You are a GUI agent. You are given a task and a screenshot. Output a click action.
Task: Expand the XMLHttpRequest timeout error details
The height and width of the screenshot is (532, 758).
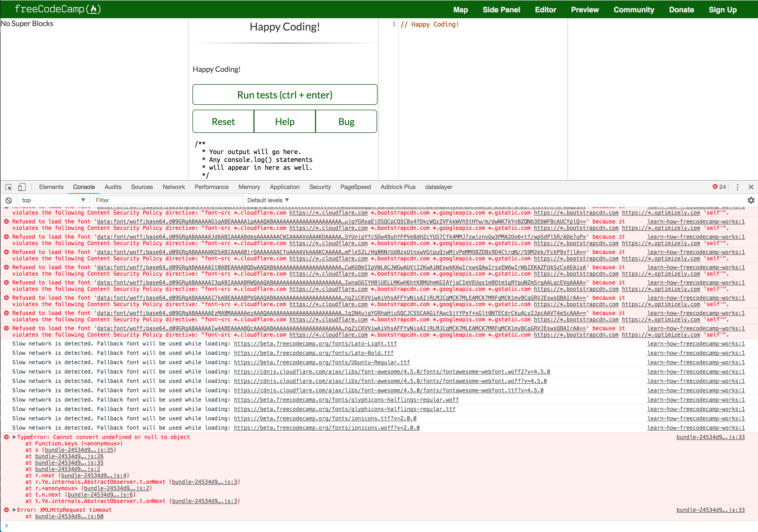(14, 510)
